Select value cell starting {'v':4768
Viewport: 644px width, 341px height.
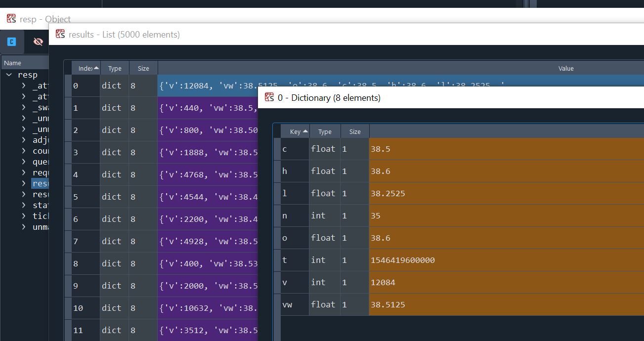click(208, 174)
